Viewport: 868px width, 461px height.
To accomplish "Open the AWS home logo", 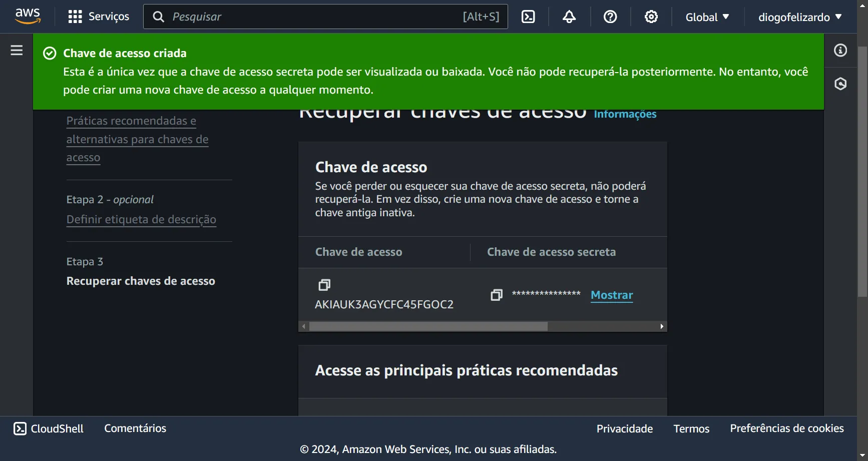I will pos(28,17).
